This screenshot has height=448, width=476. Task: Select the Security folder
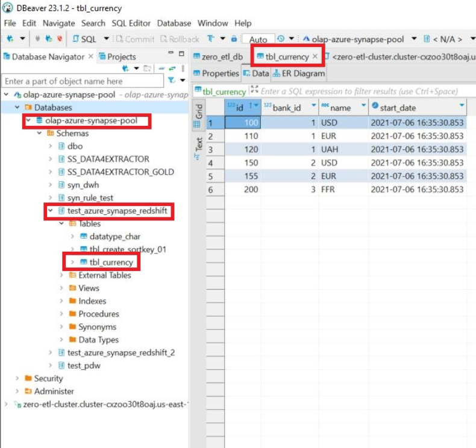48,378
